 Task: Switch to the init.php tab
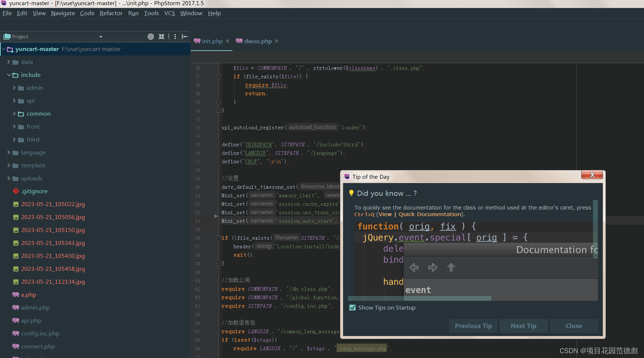click(212, 41)
